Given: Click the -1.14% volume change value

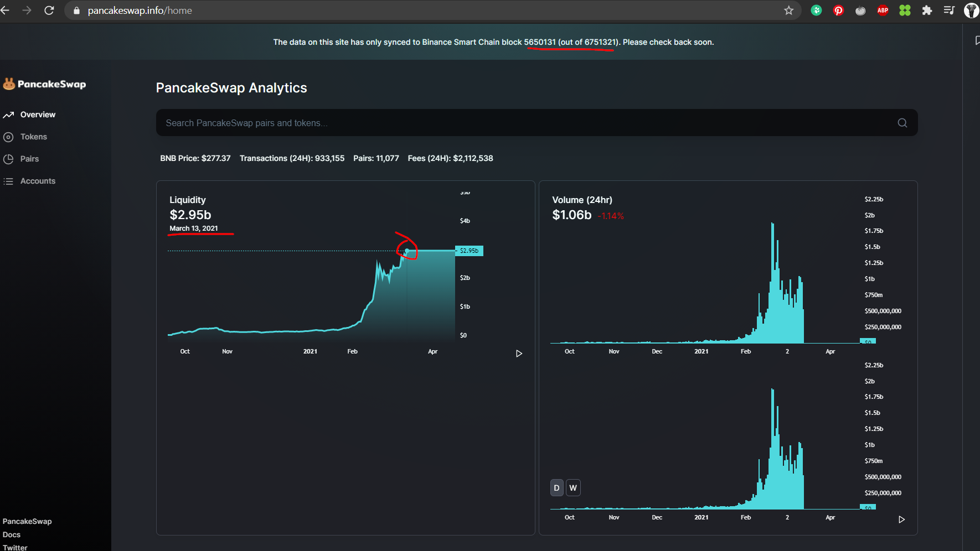Looking at the screenshot, I should click(611, 216).
